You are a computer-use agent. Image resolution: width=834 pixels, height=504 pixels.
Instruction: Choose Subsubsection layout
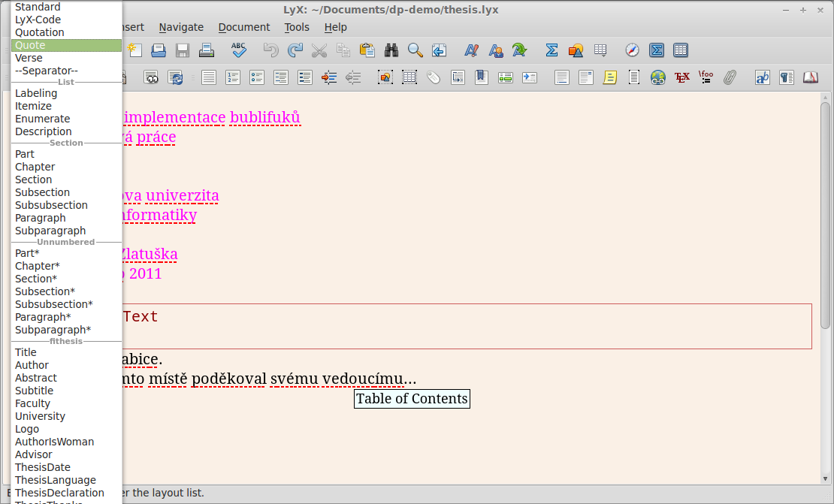click(66, 205)
